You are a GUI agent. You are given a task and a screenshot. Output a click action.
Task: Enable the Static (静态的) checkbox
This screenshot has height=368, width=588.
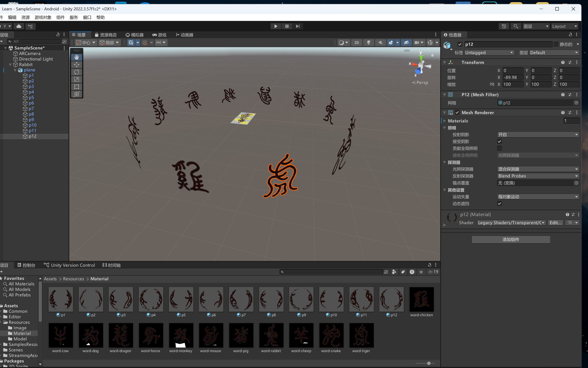[556, 44]
